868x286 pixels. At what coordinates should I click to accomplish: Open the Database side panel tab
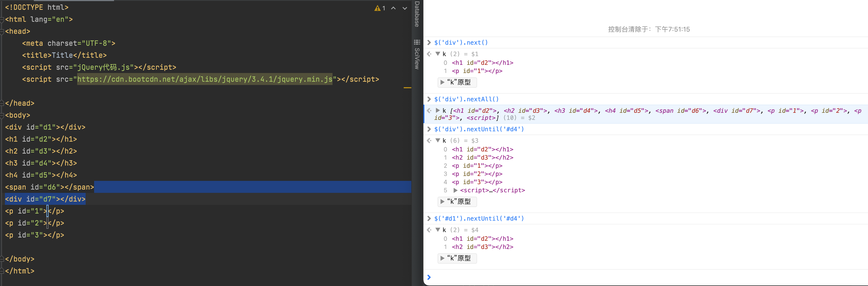tap(417, 14)
